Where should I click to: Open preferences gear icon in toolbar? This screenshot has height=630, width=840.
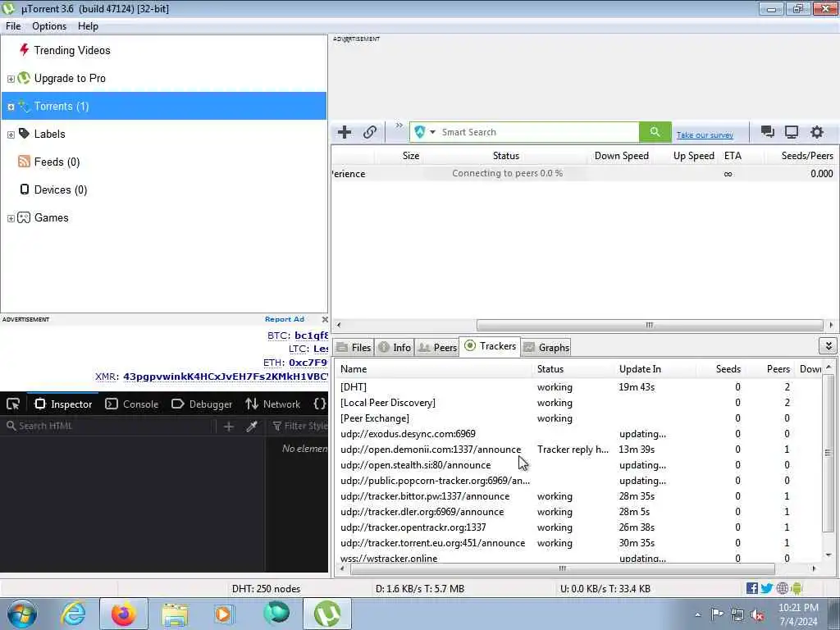[816, 132]
